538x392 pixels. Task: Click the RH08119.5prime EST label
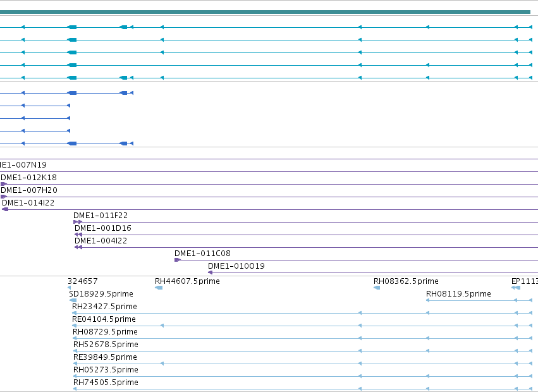click(x=458, y=294)
